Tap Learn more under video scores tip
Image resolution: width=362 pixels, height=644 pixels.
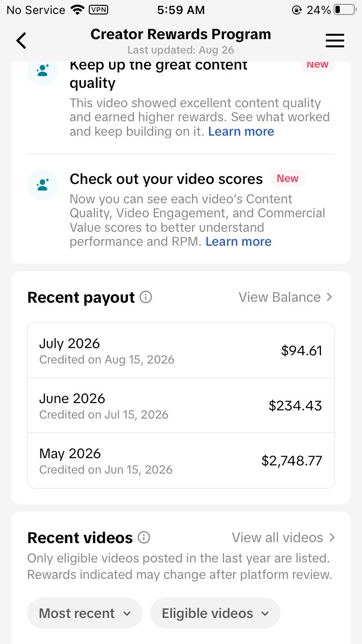click(238, 241)
